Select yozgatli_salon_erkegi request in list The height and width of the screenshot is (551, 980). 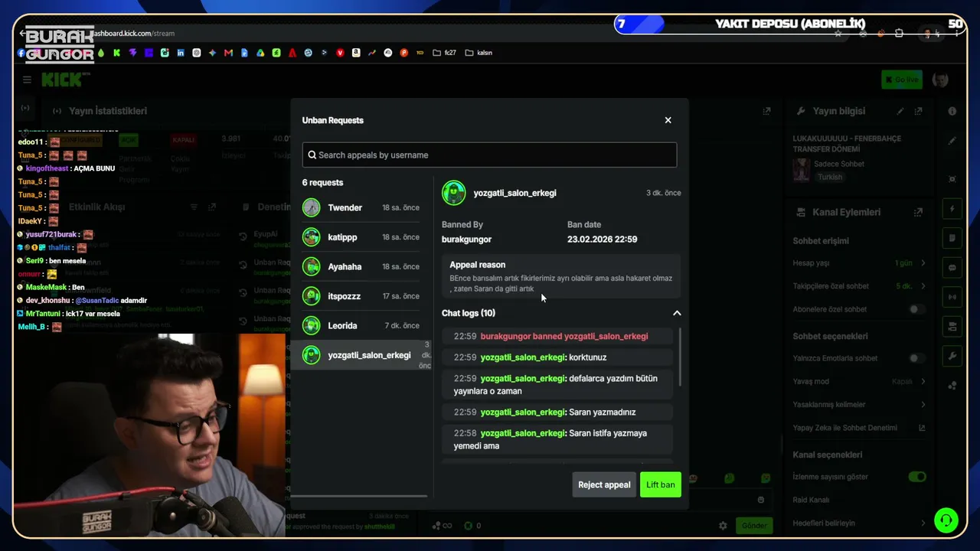(361, 355)
